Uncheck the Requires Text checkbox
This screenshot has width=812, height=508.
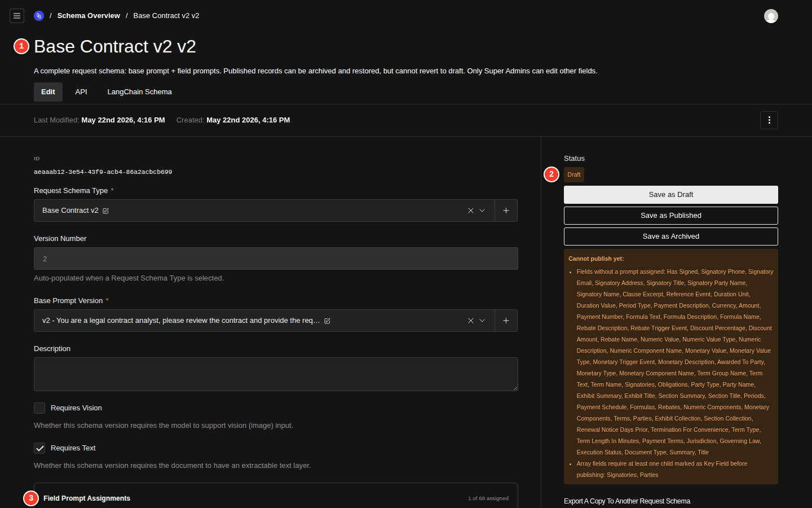[39, 448]
